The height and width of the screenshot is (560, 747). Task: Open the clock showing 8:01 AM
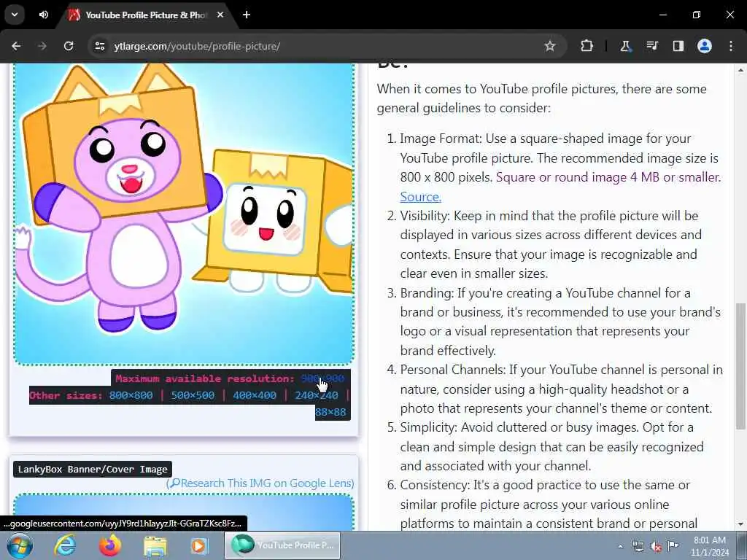(x=709, y=546)
